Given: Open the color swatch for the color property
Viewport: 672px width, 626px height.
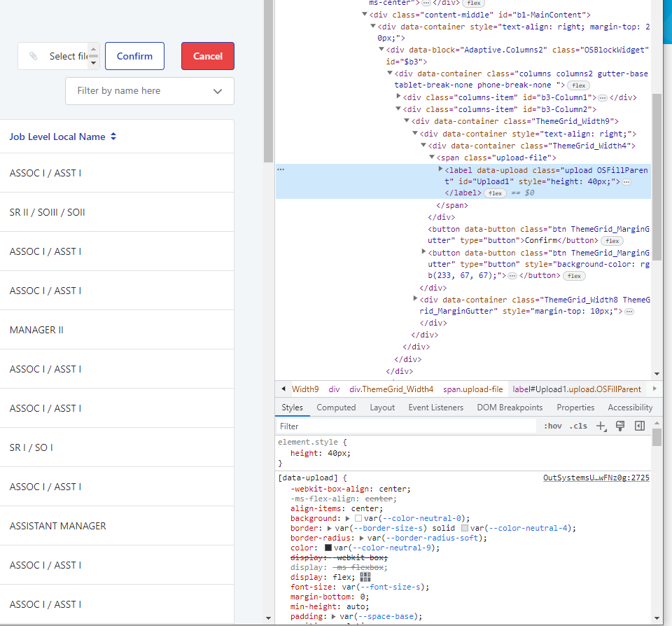Looking at the screenshot, I should [328, 548].
